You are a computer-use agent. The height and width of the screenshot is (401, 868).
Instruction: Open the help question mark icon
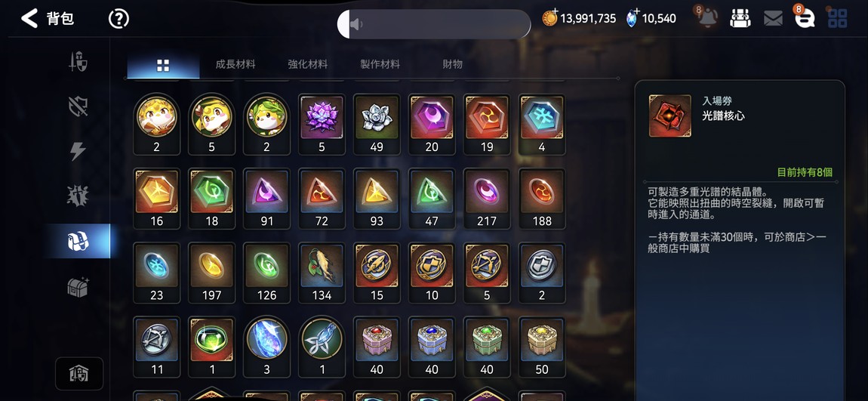pyautogui.click(x=119, y=19)
